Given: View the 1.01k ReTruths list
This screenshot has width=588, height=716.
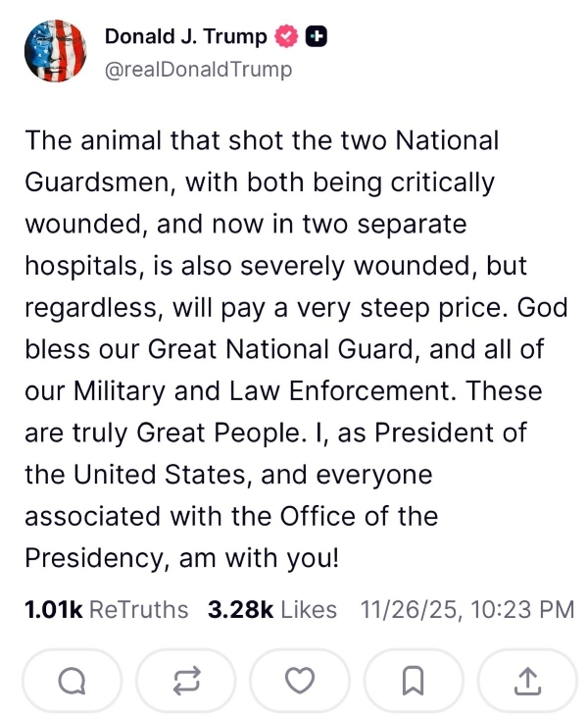Looking at the screenshot, I should coord(106,609).
